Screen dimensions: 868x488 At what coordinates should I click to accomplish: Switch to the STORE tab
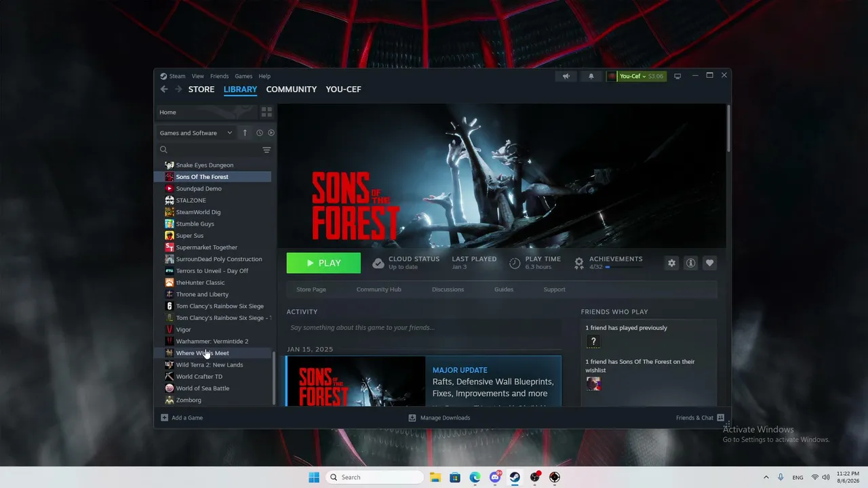point(201,89)
